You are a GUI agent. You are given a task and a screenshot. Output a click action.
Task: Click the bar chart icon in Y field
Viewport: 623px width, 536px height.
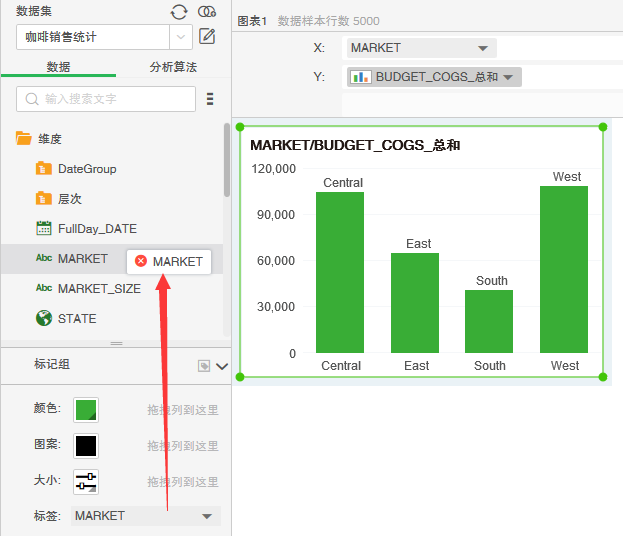(x=361, y=77)
